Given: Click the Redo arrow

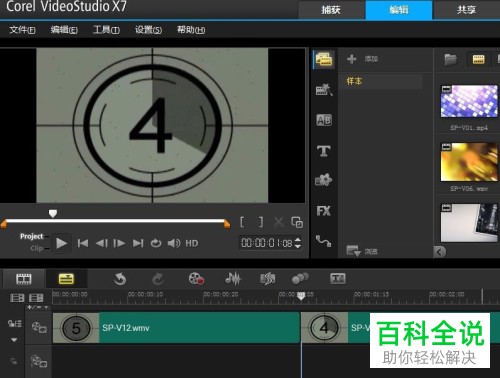Looking at the screenshot, I should tap(158, 279).
